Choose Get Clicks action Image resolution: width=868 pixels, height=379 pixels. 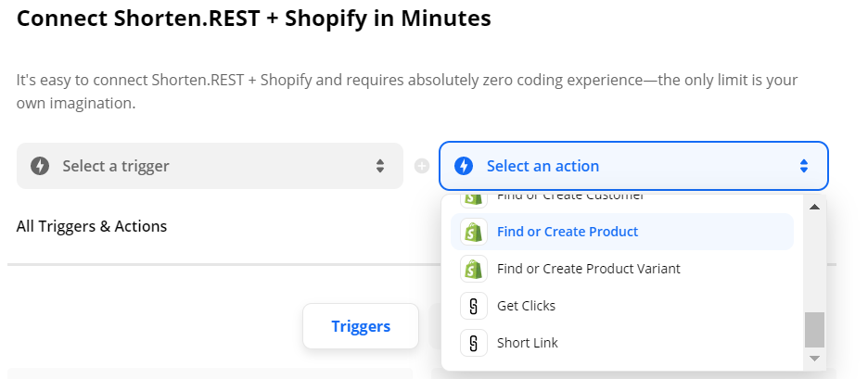pos(622,306)
